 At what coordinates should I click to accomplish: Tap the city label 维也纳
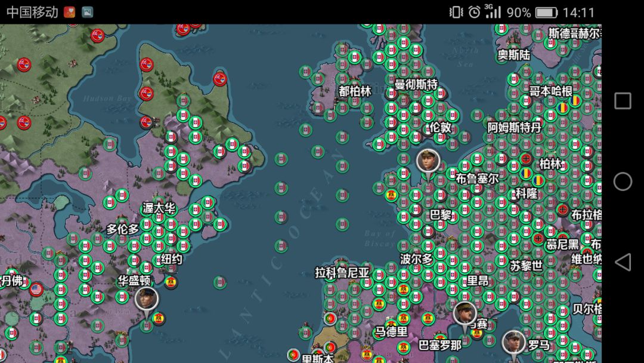tap(587, 259)
